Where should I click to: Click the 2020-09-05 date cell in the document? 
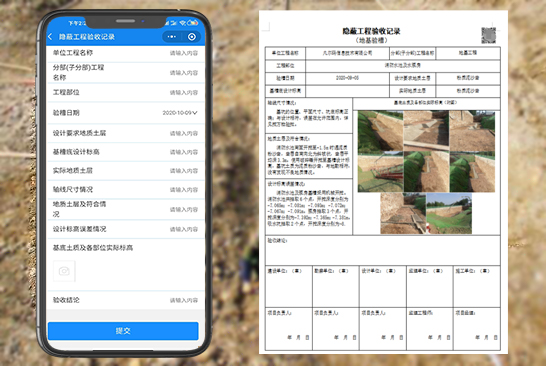347,78
